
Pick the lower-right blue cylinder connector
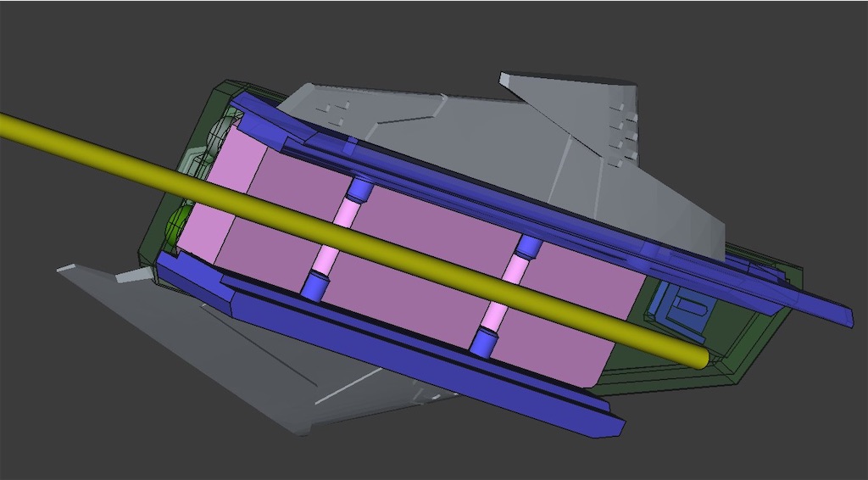(484, 343)
